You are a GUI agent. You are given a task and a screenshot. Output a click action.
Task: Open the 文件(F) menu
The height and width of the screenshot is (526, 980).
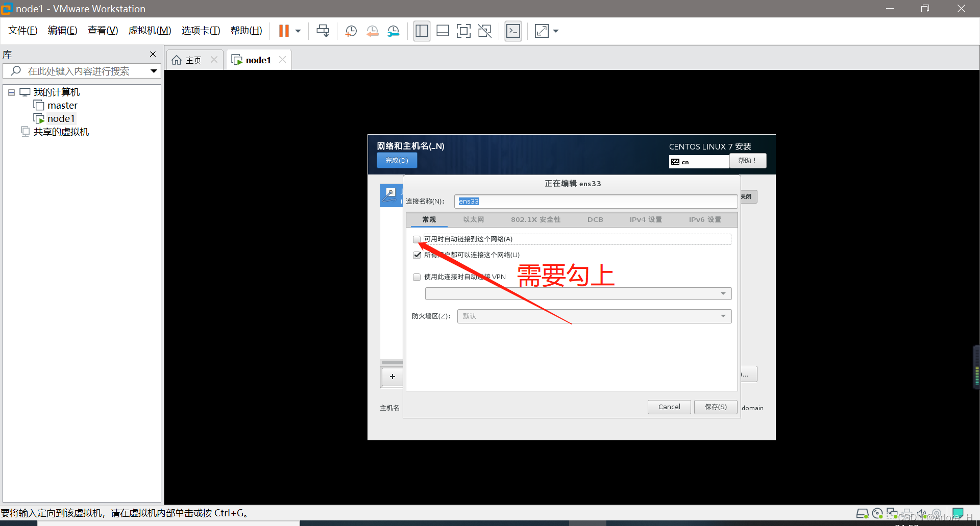coord(23,31)
